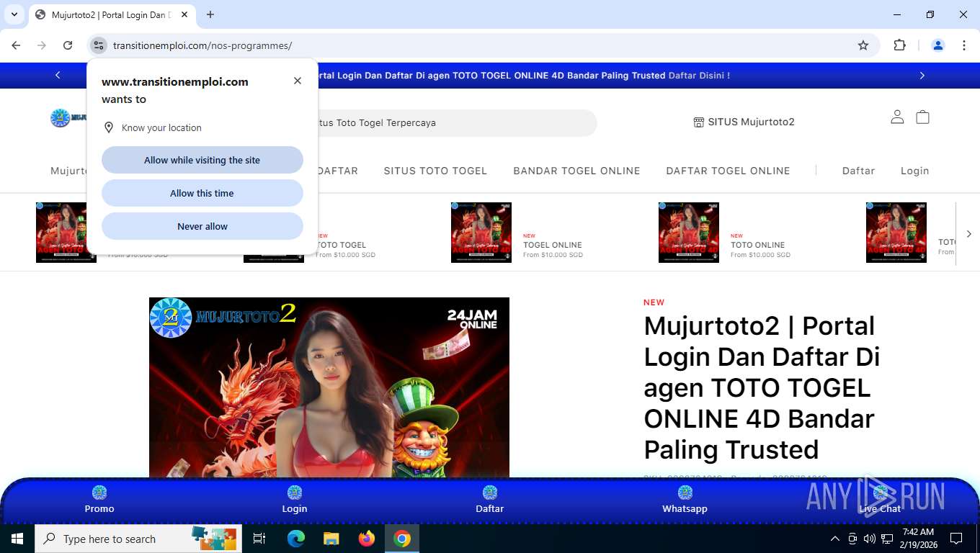Click the taskbar search box
This screenshot has height=553, width=980.
(x=138, y=539)
